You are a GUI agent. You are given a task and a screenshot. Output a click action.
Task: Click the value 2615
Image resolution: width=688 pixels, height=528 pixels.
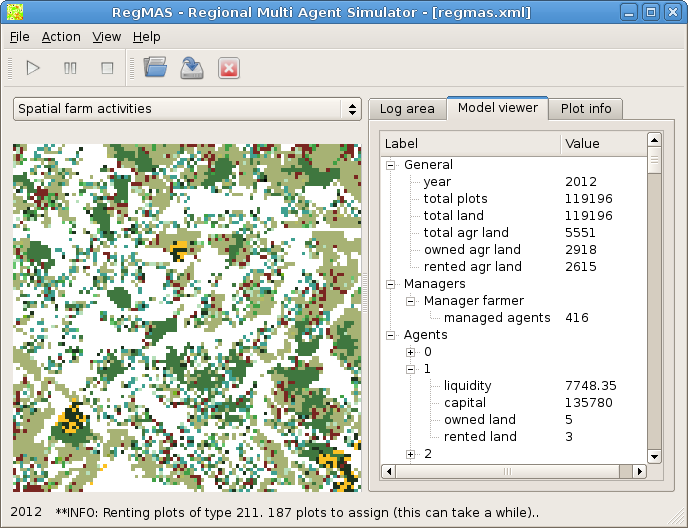[580, 267]
